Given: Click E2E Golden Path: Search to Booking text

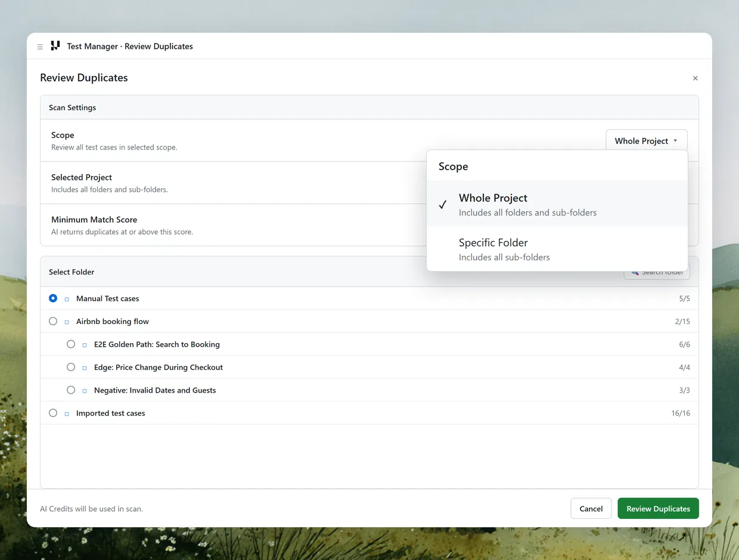Looking at the screenshot, I should click(157, 344).
